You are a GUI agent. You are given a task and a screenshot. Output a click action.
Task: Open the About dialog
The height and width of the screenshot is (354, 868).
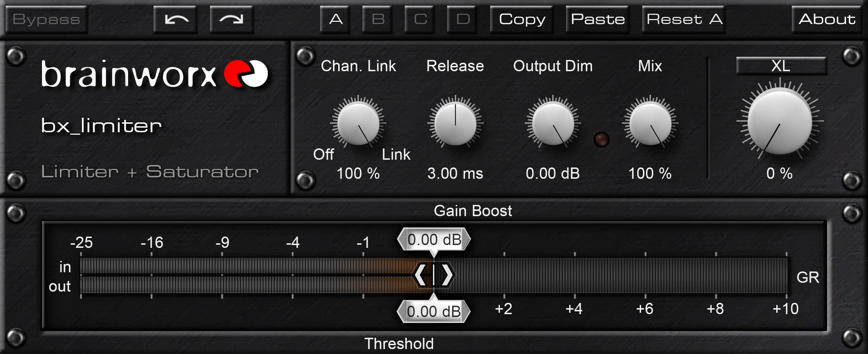[827, 19]
